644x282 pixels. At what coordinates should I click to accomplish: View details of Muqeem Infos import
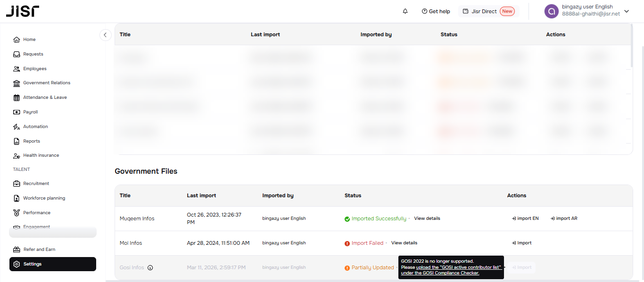427,218
